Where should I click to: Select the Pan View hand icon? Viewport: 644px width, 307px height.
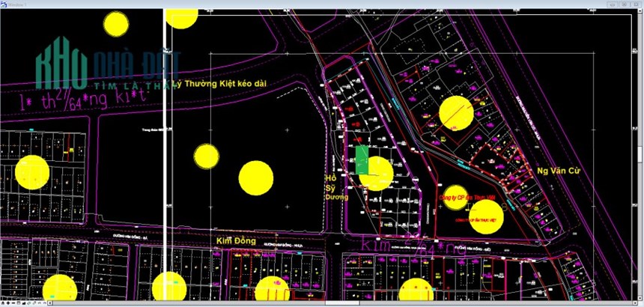[x=34, y=303]
